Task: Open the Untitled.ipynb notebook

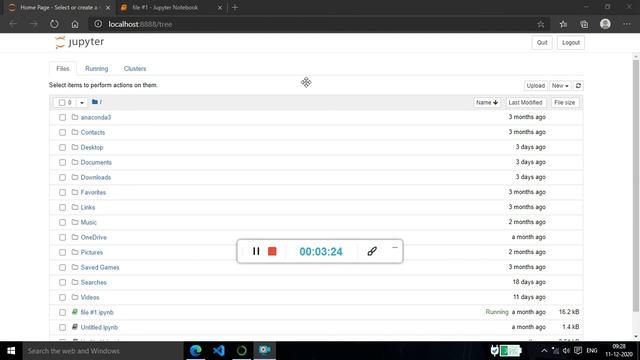Action: point(99,327)
